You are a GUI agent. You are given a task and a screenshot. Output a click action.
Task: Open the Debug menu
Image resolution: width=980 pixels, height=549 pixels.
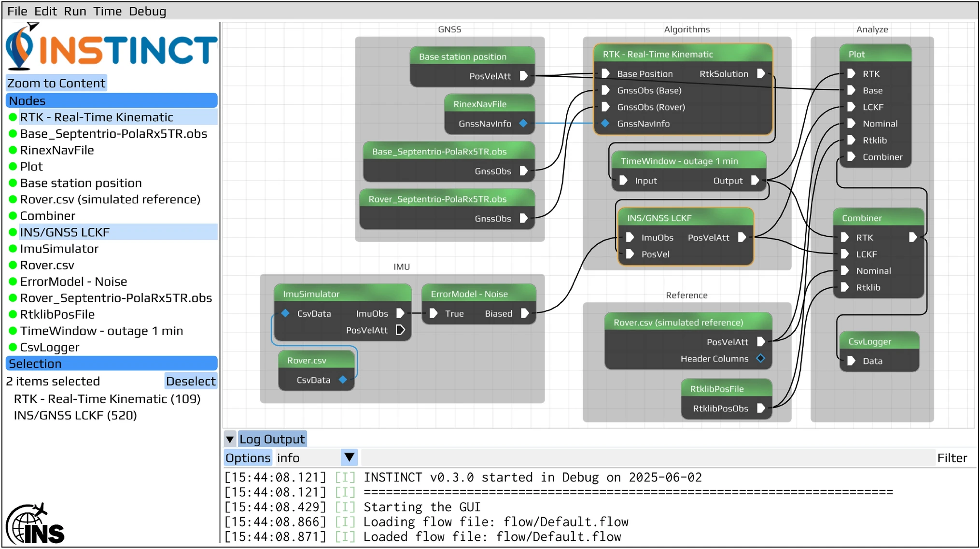[x=147, y=11]
